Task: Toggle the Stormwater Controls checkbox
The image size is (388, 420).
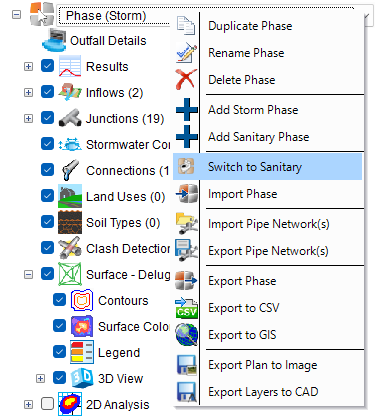Action: pos(47,144)
